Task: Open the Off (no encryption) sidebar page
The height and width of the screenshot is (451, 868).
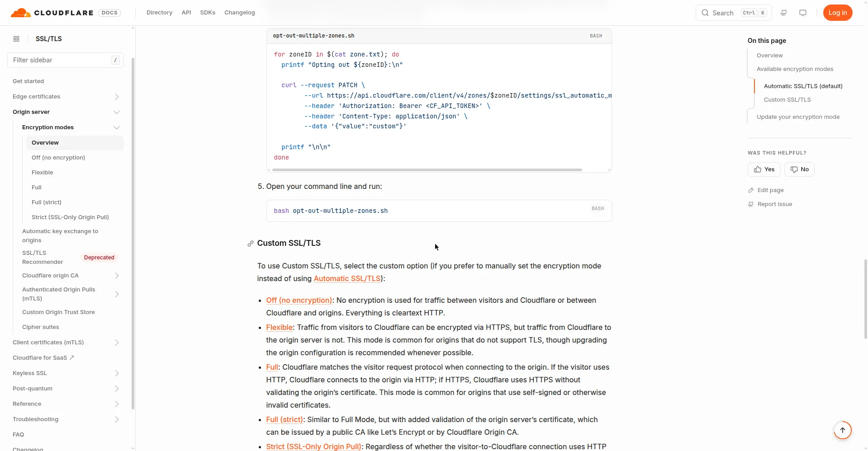Action: 58,158
